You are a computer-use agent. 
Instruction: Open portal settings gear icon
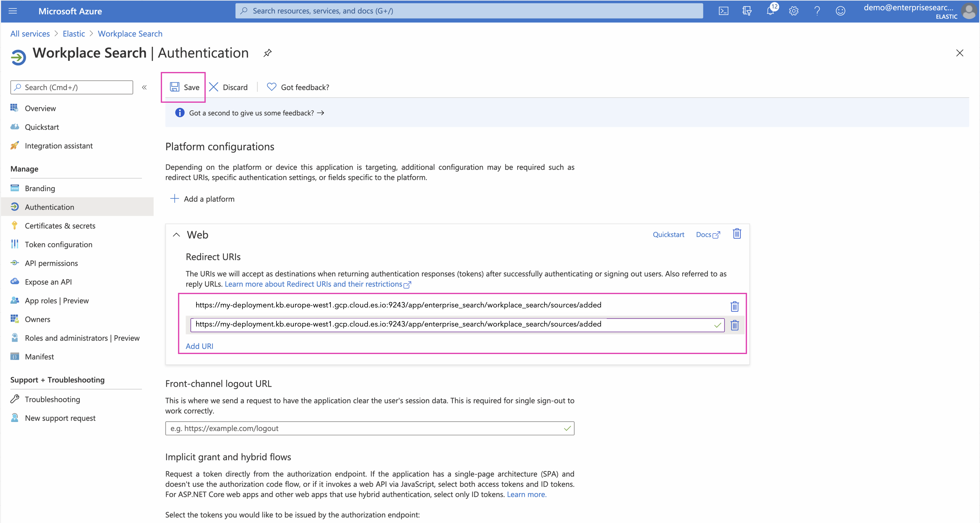coord(794,11)
